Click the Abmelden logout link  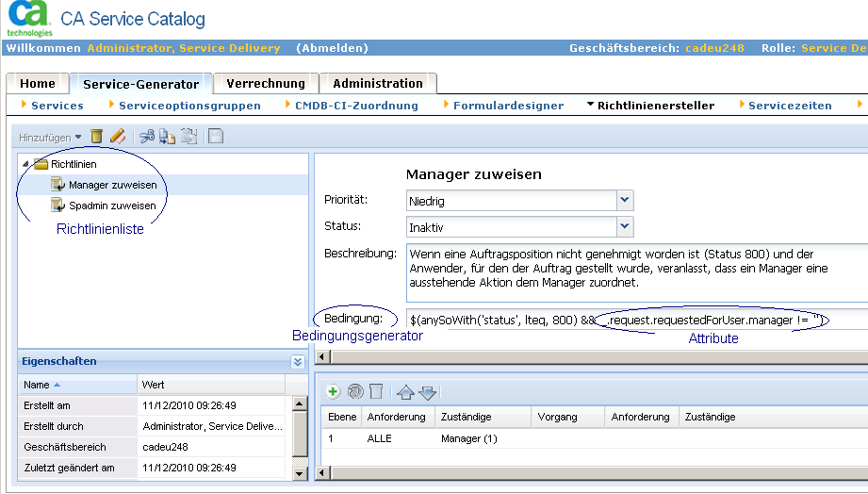[332, 48]
